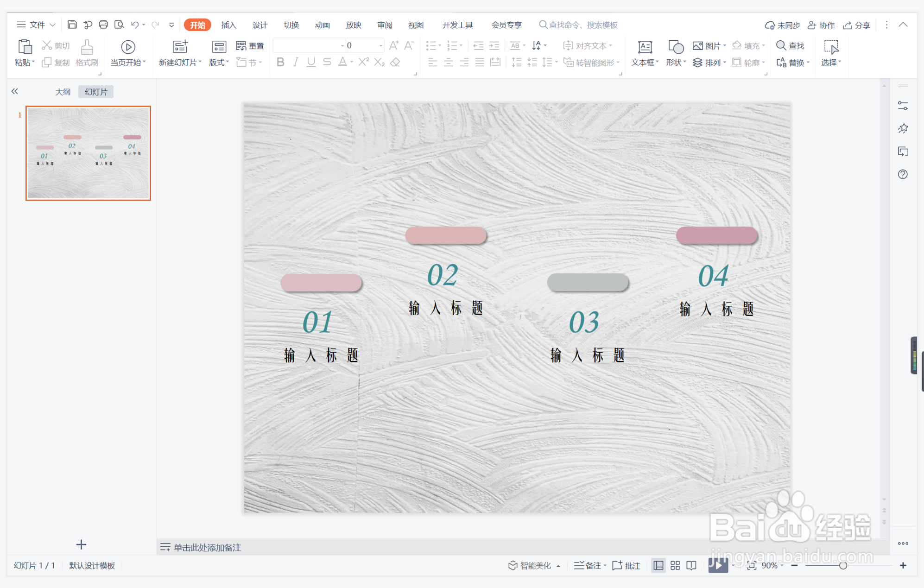The height and width of the screenshot is (588, 924).
Task: Open the font name combo box
Action: pos(309,45)
